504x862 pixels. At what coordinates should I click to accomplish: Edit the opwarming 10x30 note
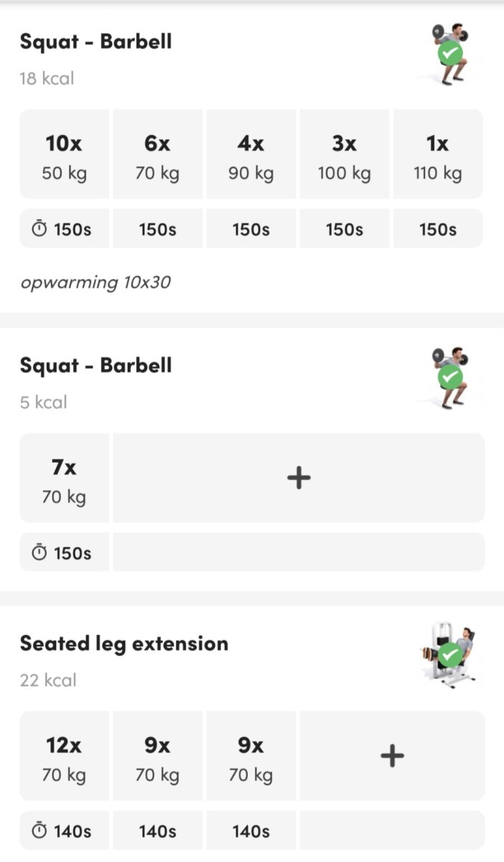(x=95, y=282)
